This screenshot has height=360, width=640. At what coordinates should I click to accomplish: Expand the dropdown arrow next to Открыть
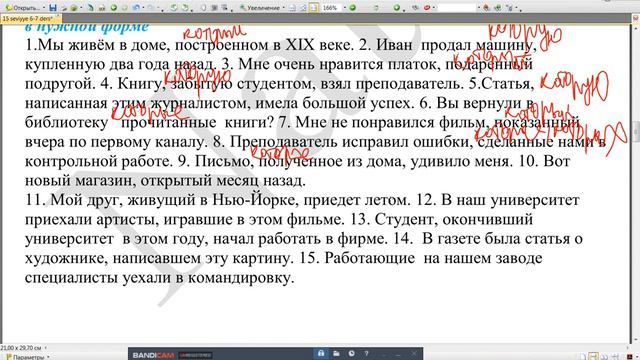point(44,8)
